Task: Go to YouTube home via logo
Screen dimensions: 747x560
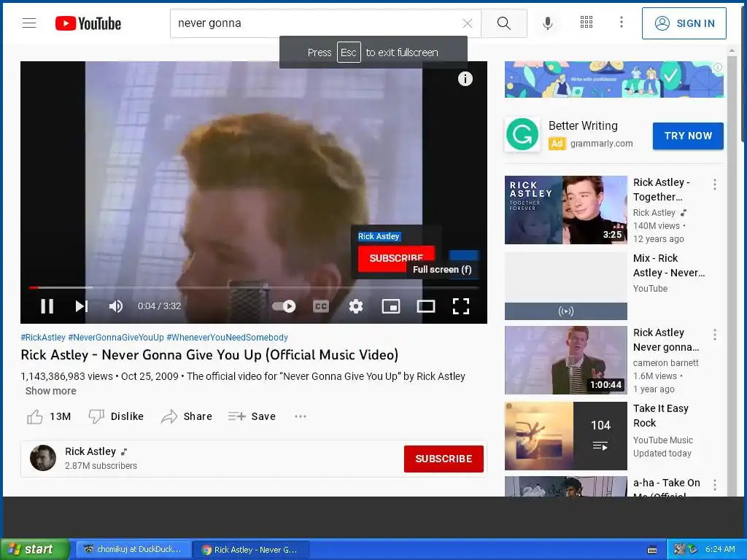Action: [88, 23]
